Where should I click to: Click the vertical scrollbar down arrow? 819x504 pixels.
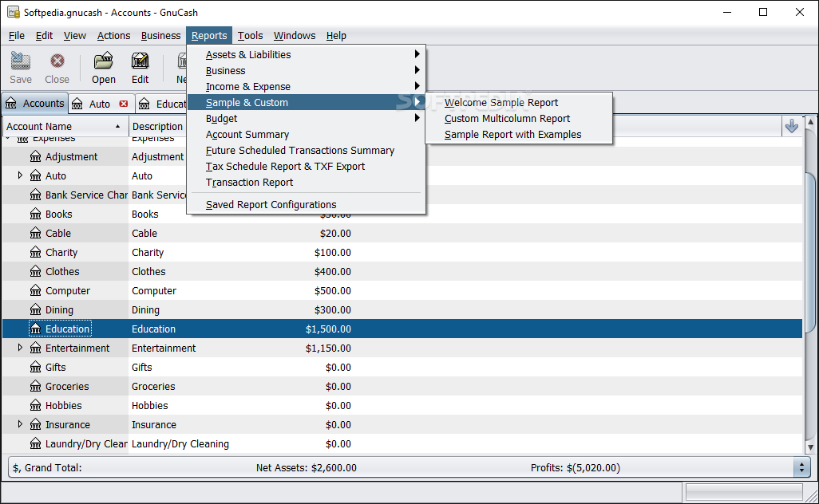[810, 447]
